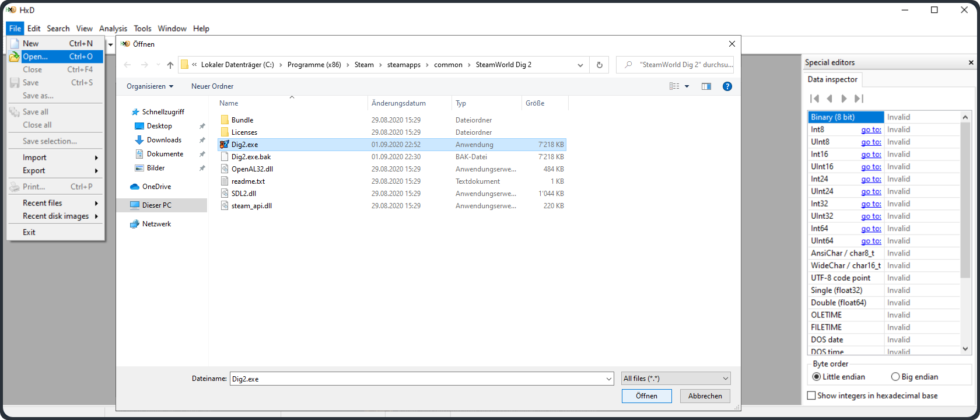Click the Neuer Ordner button
This screenshot has height=420, width=980.
(212, 86)
